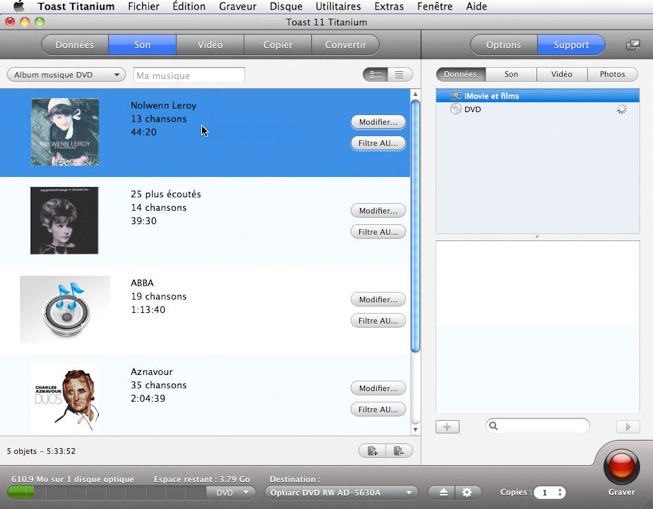The height and width of the screenshot is (509, 653).
Task: Select Données tab in media browser
Action: (x=460, y=74)
